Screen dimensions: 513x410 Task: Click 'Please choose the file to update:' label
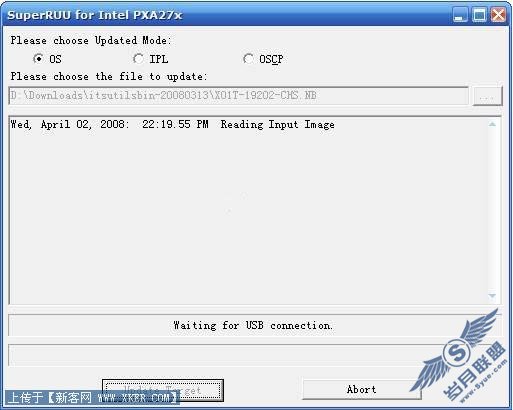click(x=109, y=77)
